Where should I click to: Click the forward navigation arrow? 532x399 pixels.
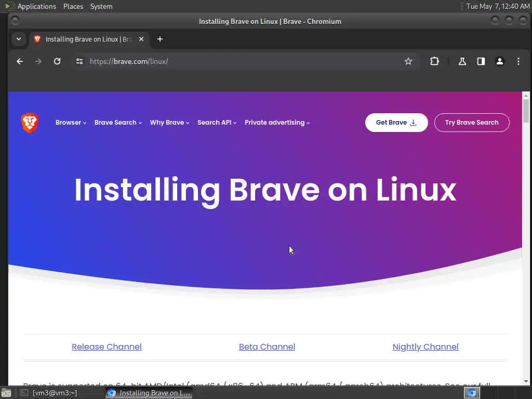(38, 61)
